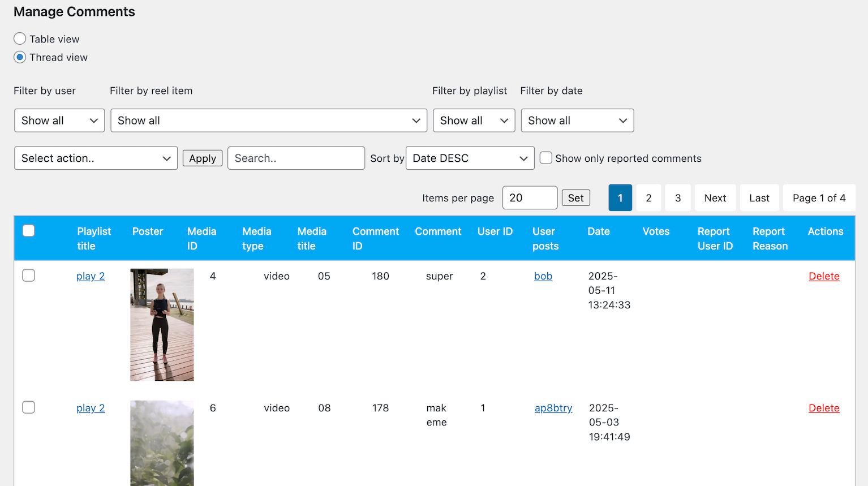Select the Thread view radio button
Viewport: 868px width, 486px height.
(20, 57)
